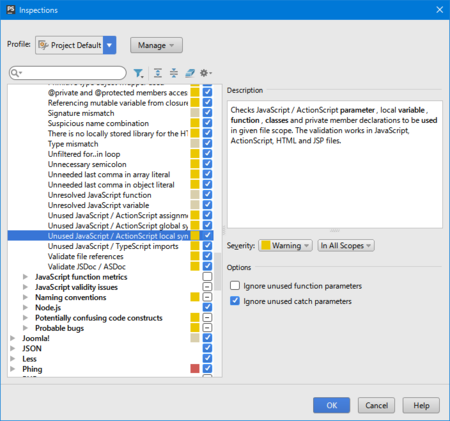Enable Ignore unused function parameters

(235, 286)
